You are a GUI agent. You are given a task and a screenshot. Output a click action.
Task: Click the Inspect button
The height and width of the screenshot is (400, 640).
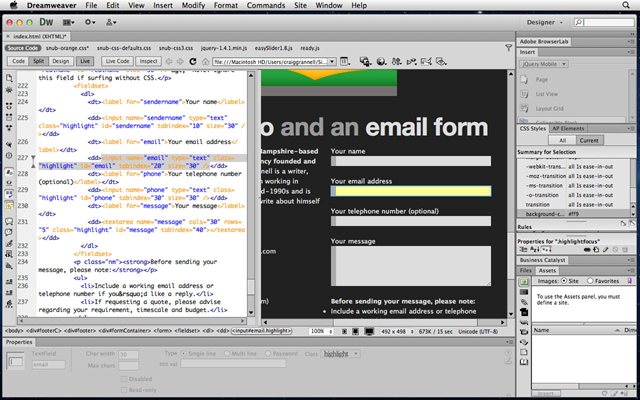(148, 61)
